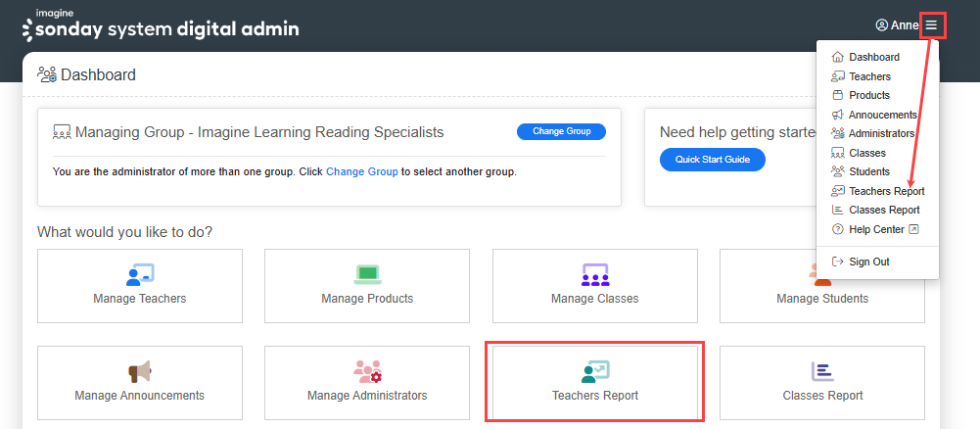Screen dimensions: 980x429
Task: Open the Teachers Report tile
Action: (x=595, y=383)
